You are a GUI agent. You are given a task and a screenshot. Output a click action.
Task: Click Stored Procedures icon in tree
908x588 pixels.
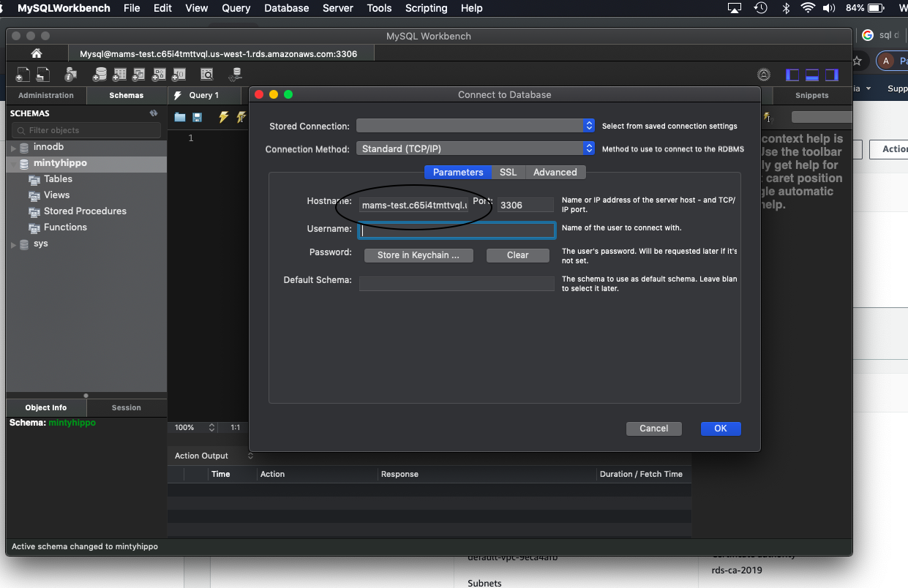(x=34, y=211)
